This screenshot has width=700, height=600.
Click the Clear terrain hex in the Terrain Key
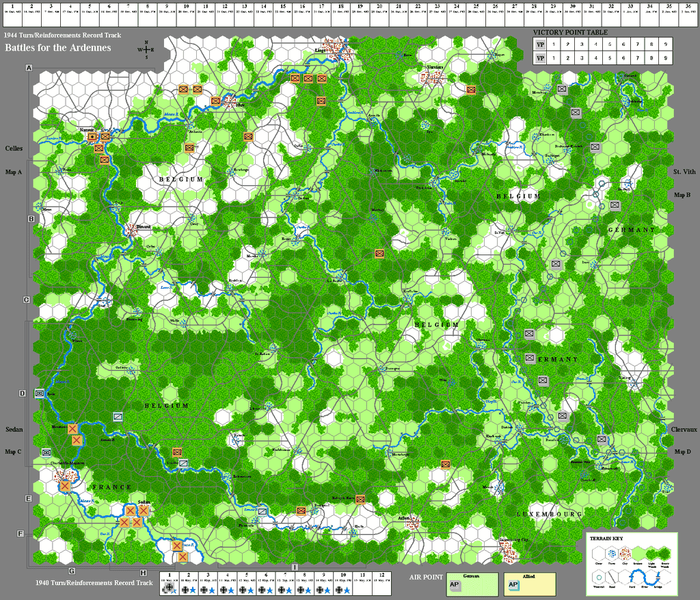tap(599, 555)
